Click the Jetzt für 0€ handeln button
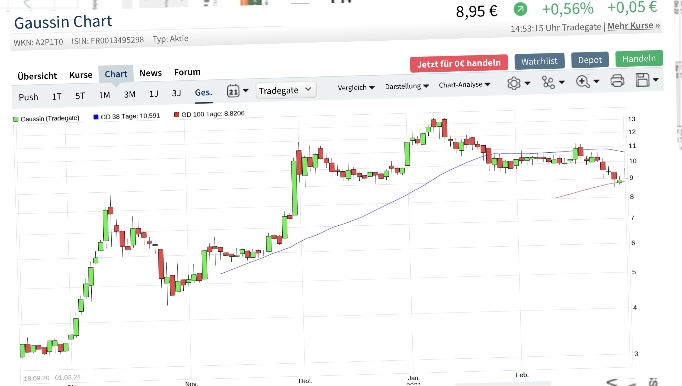 tap(459, 64)
